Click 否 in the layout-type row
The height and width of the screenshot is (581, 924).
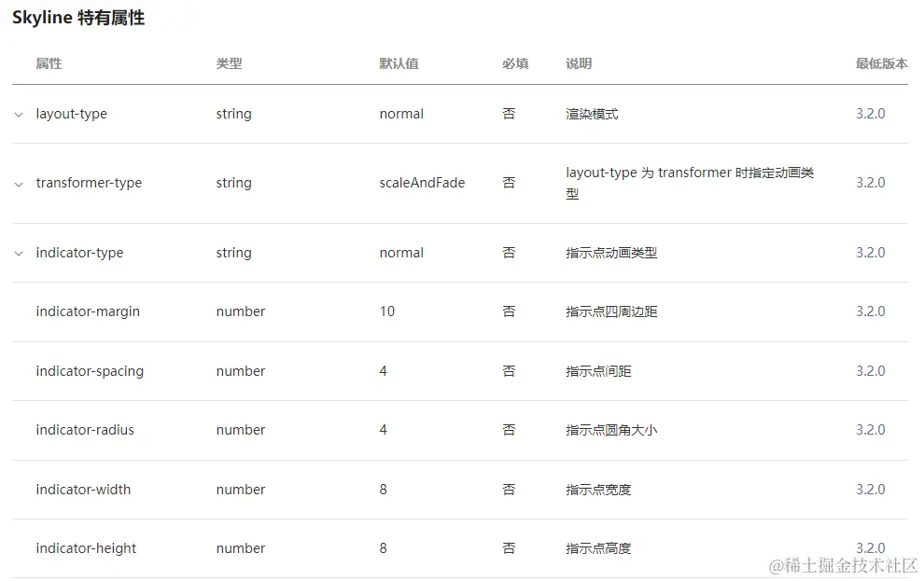click(x=510, y=114)
